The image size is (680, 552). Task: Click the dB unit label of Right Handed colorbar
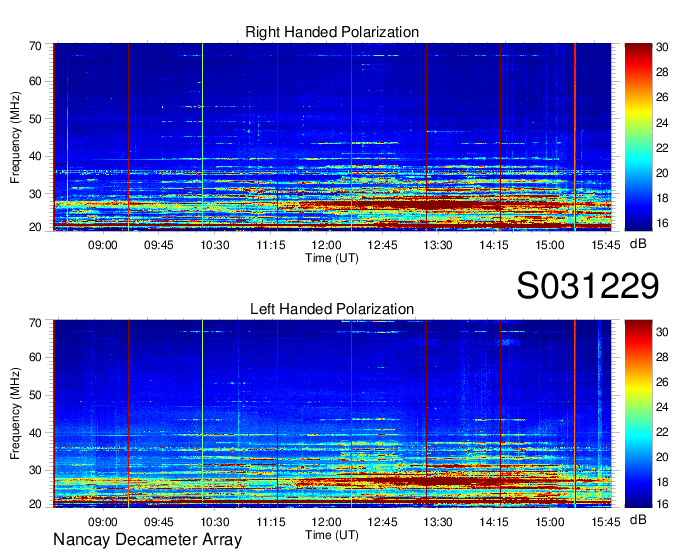click(x=638, y=244)
